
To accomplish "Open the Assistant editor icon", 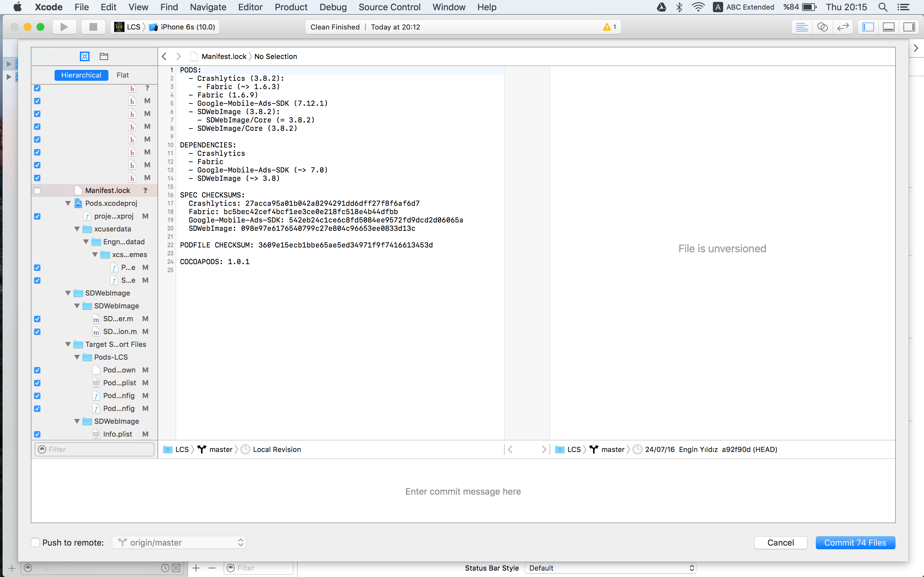I will pyautogui.click(x=822, y=27).
